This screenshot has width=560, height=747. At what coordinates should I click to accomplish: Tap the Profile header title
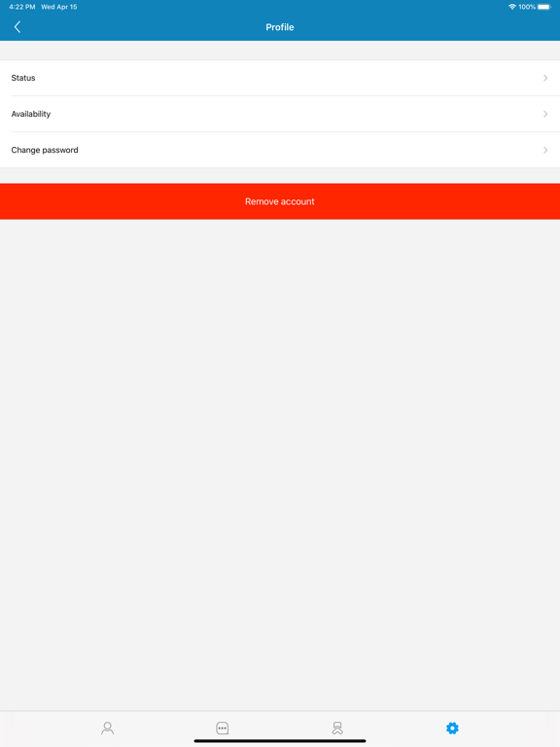click(x=280, y=27)
